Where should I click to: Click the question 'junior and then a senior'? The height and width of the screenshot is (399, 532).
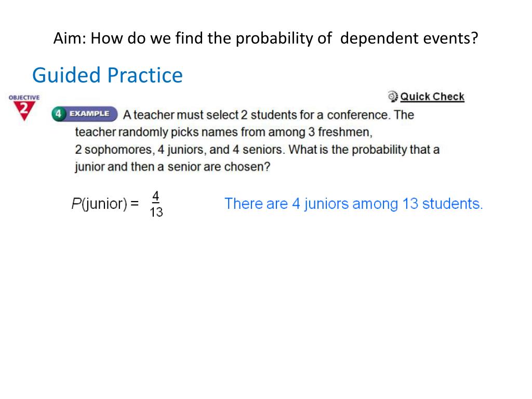point(172,167)
